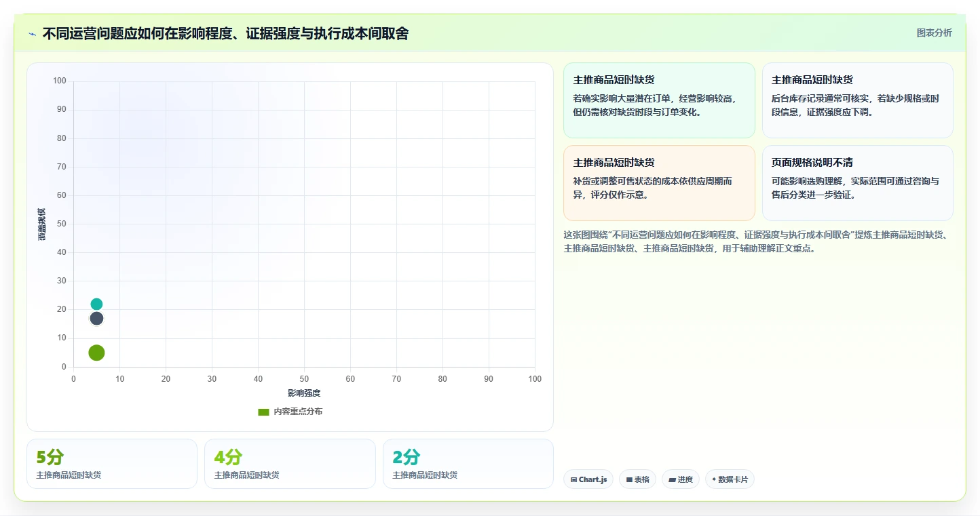This screenshot has height=516, width=980.
Task: Click the 数据卡片 tag
Action: tap(730, 479)
